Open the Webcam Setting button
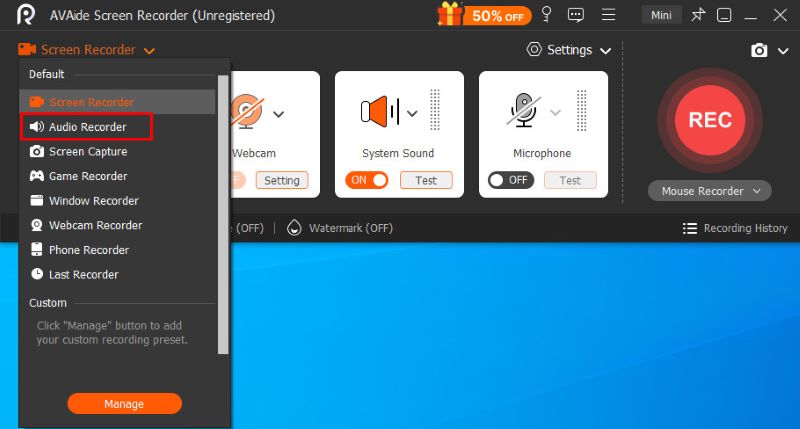 pos(282,180)
